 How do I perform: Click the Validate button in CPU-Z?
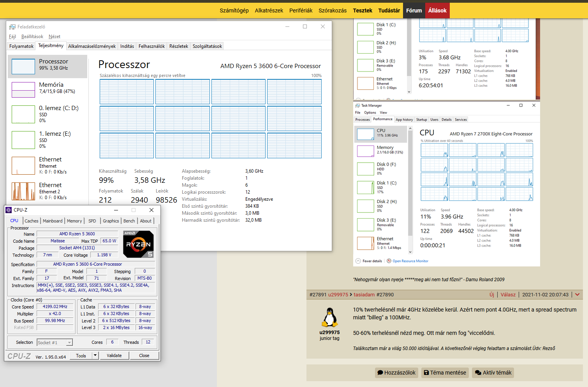(114, 355)
